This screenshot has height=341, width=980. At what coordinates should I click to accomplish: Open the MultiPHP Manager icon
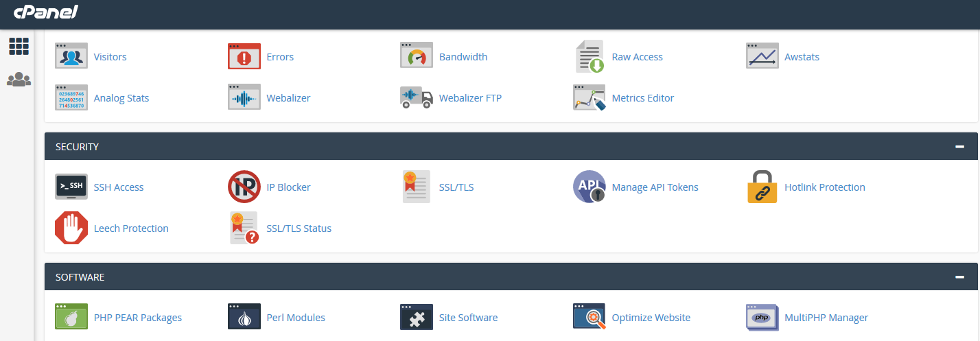762,317
